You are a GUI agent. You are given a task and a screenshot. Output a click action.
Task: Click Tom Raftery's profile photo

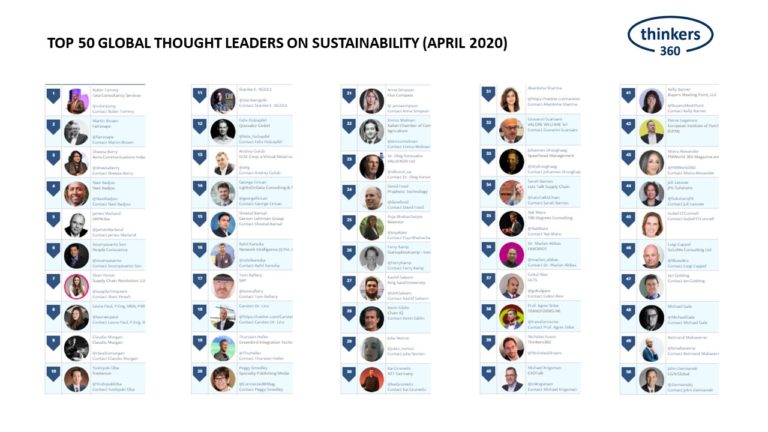click(x=223, y=286)
